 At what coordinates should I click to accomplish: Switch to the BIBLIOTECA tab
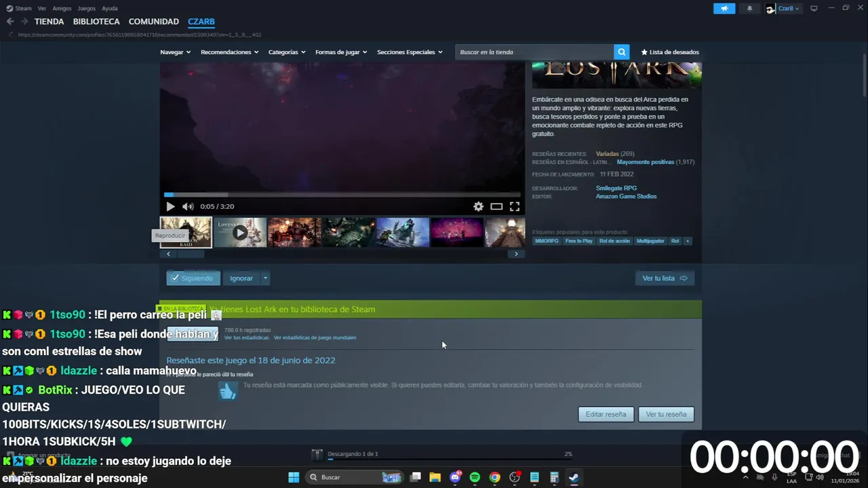96,22
